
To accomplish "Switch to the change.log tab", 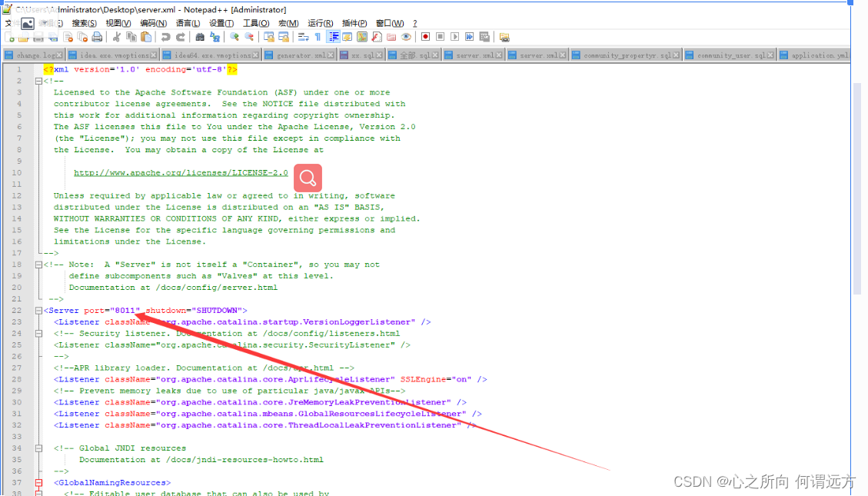I will tap(33, 55).
